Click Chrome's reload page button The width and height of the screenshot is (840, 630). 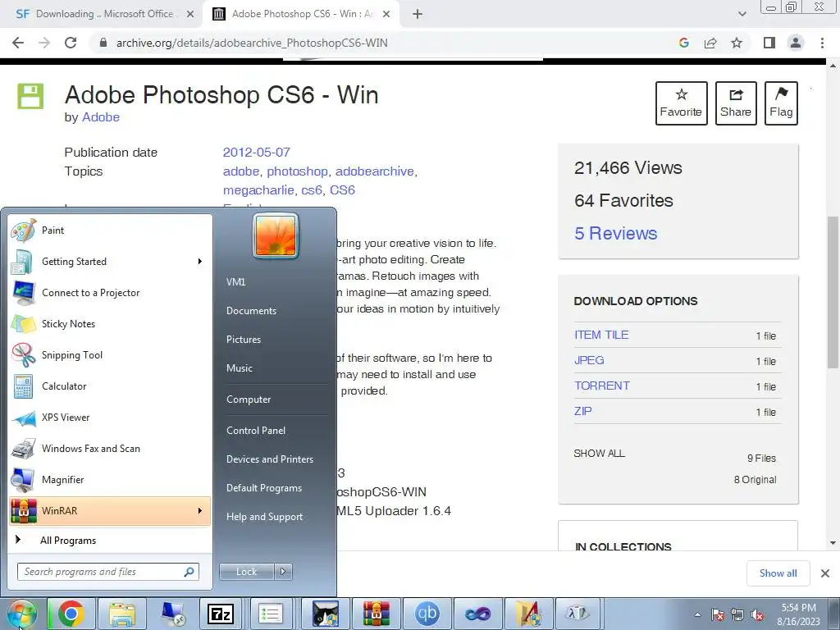click(x=71, y=43)
